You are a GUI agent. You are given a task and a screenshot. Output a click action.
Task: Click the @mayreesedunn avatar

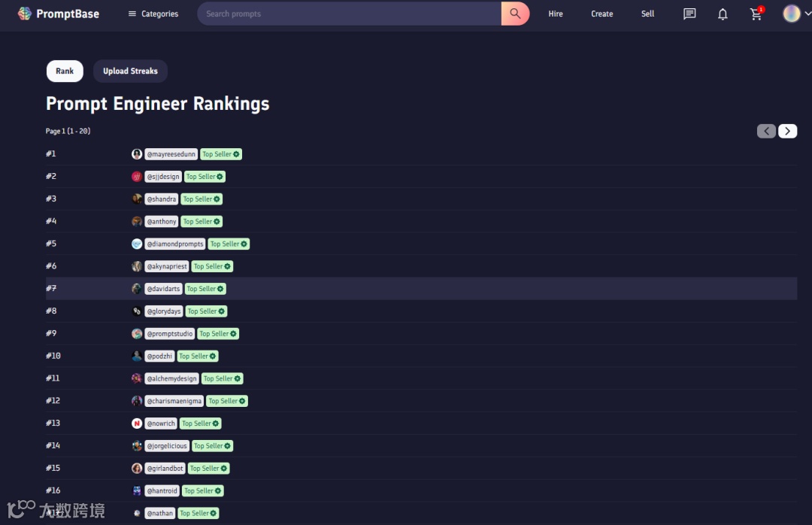[137, 154]
